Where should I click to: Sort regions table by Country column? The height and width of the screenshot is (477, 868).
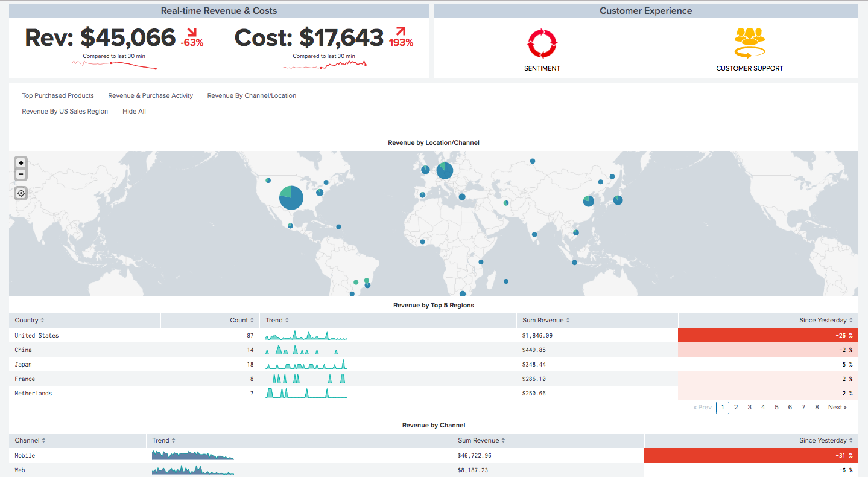coord(30,320)
